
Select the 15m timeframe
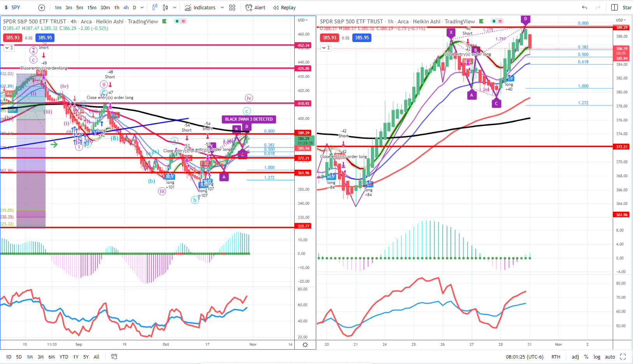click(92, 7)
